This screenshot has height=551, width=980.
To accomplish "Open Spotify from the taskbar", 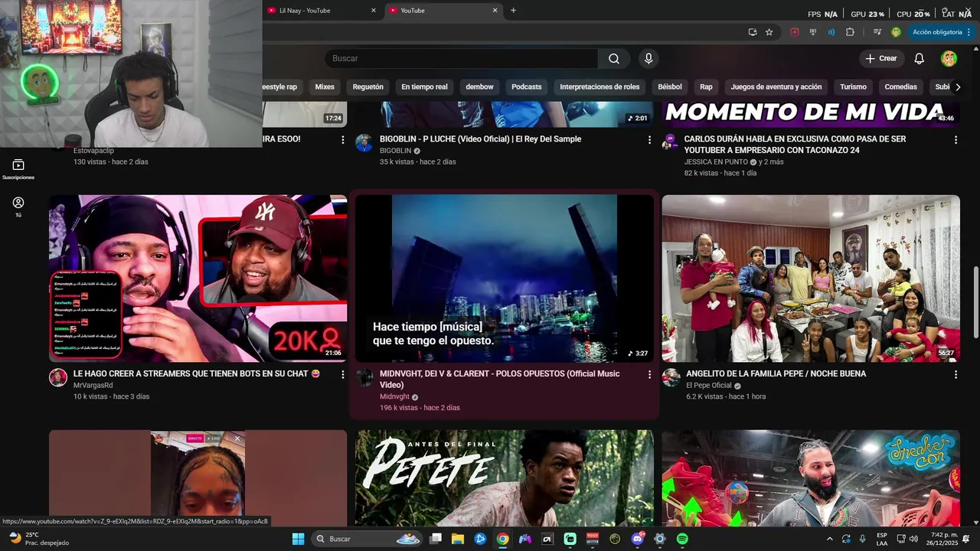I will [x=682, y=539].
